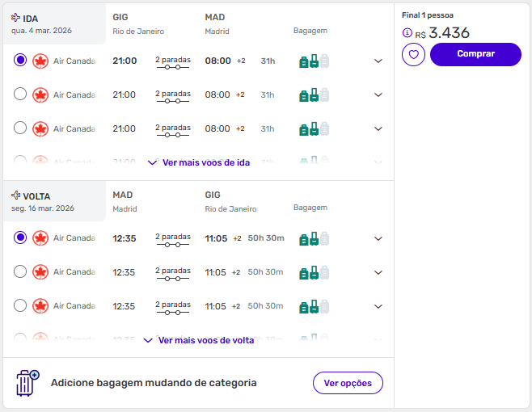Click baggage icons on first outbound flight
This screenshot has height=412, width=532.
[314, 61]
